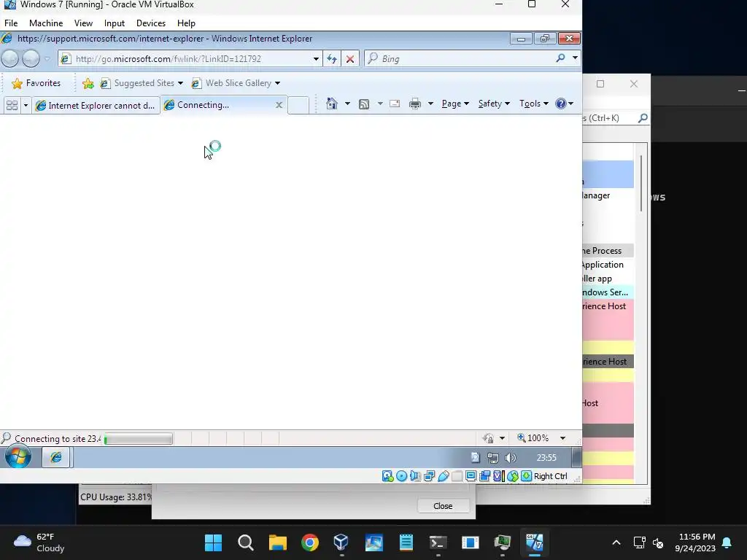Click the VirtualBox optical disc icon

[402, 476]
